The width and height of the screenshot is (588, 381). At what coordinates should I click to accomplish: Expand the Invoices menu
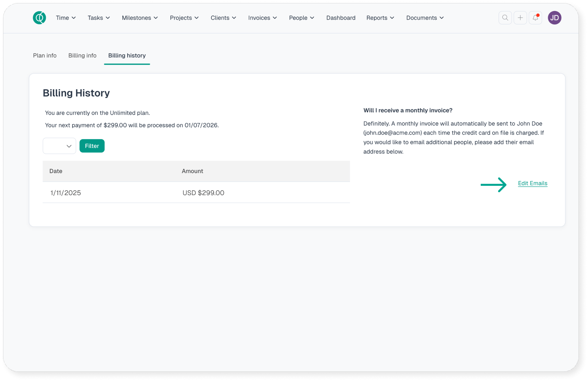tap(262, 18)
